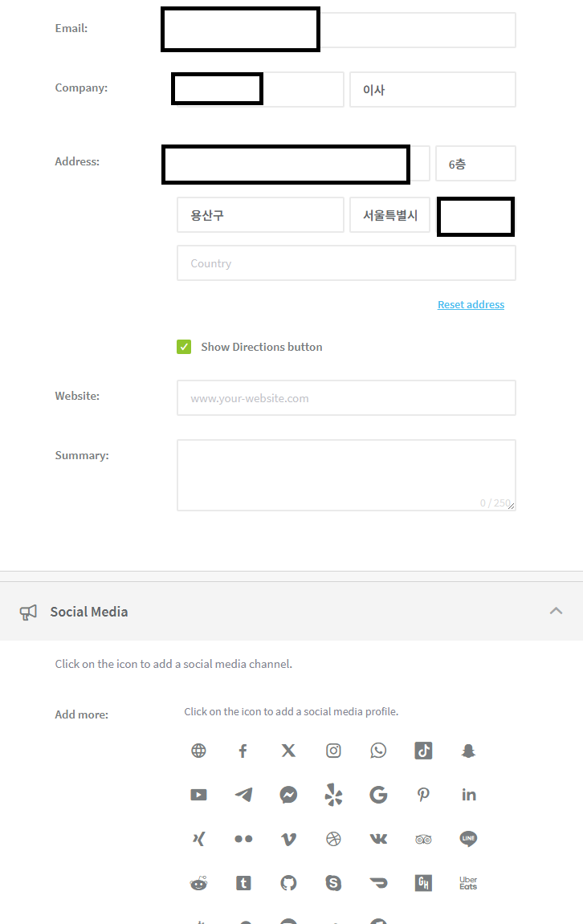
Task: Open the Reset address link
Action: [471, 305]
